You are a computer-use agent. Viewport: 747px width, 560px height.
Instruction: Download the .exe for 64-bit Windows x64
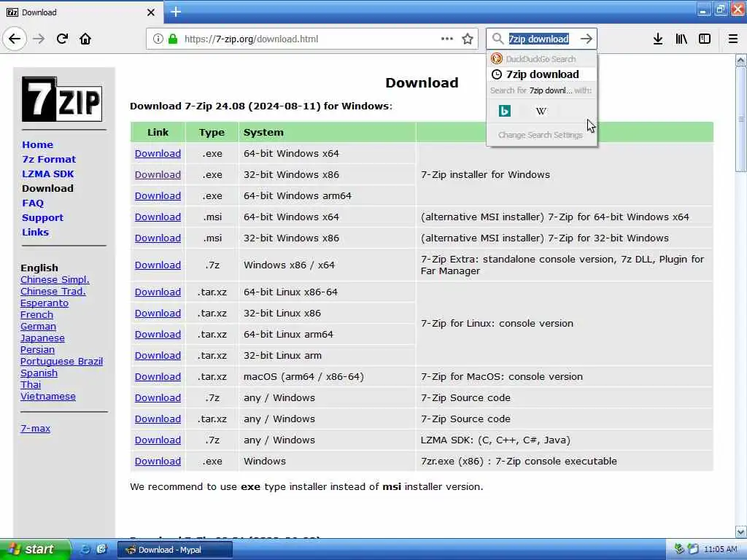(158, 154)
